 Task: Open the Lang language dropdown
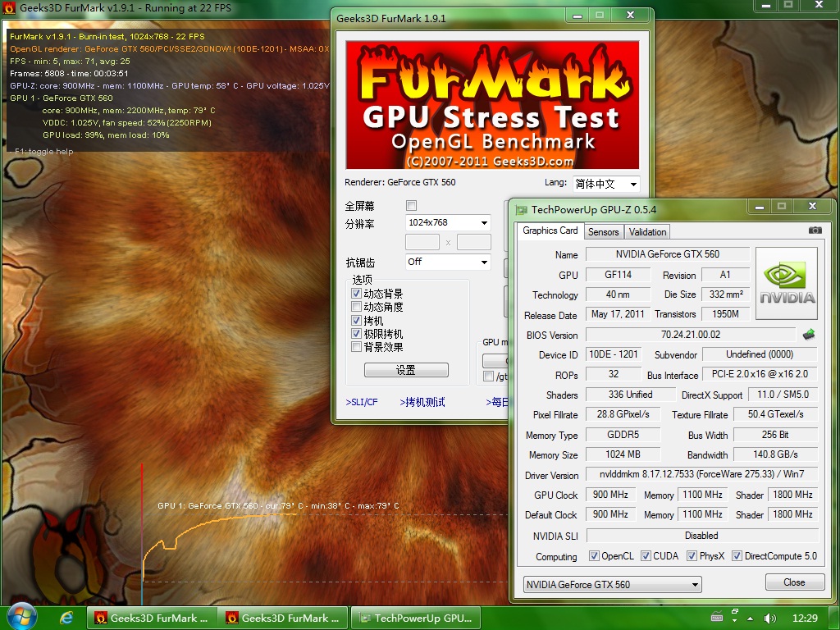click(x=605, y=185)
